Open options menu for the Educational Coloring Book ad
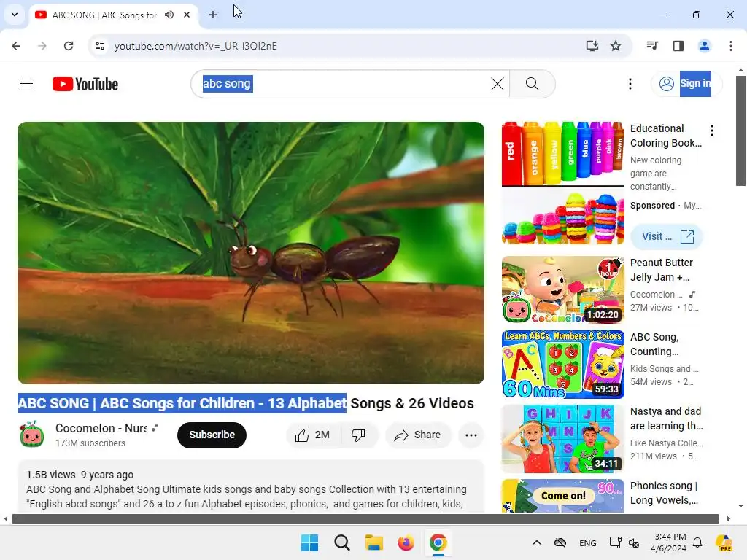This screenshot has width=747, height=560. (712, 131)
